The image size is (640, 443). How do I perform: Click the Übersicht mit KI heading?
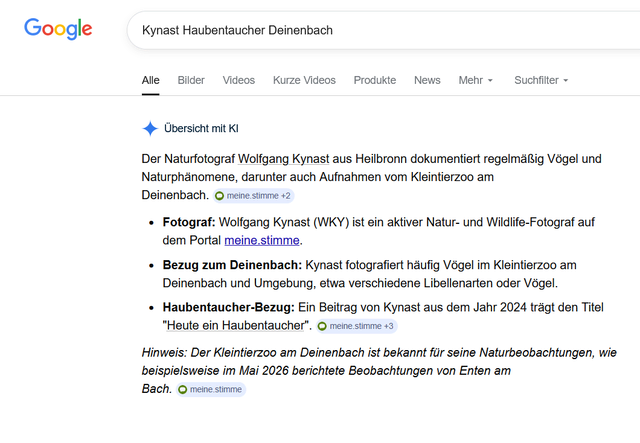pos(201,128)
